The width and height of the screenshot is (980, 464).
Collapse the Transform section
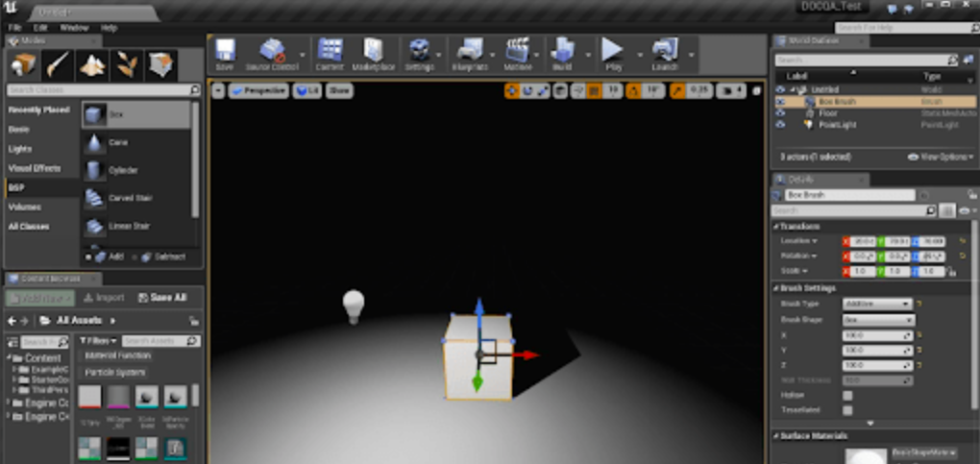tap(775, 227)
